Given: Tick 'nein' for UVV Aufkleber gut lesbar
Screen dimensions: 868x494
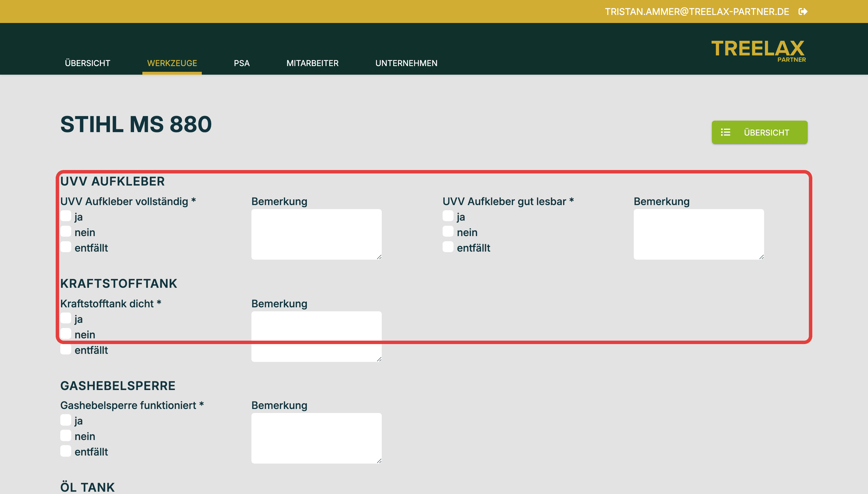Looking at the screenshot, I should point(448,232).
